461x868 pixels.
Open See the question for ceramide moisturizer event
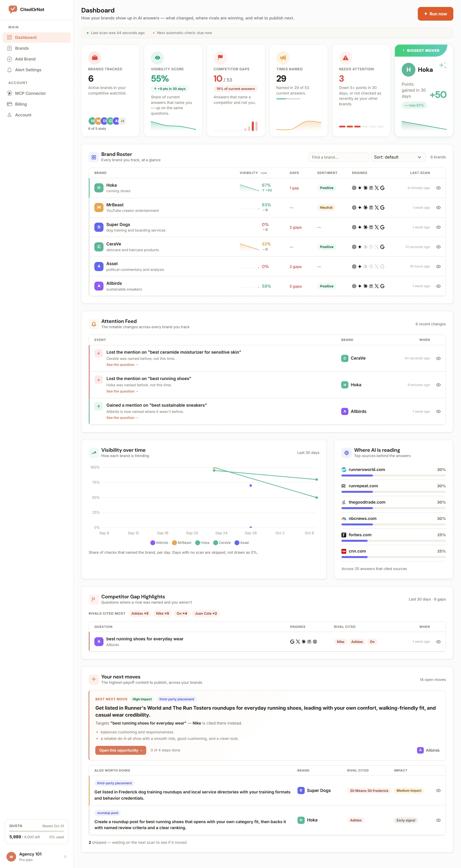(x=122, y=365)
